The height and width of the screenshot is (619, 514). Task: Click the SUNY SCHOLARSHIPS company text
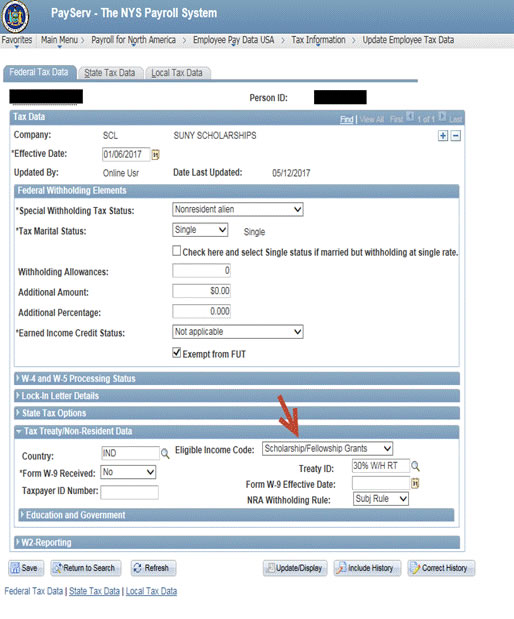click(x=215, y=135)
